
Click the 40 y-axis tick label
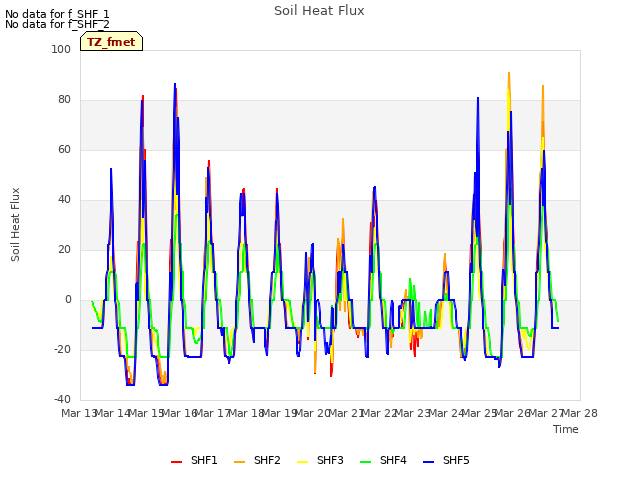click(64, 200)
